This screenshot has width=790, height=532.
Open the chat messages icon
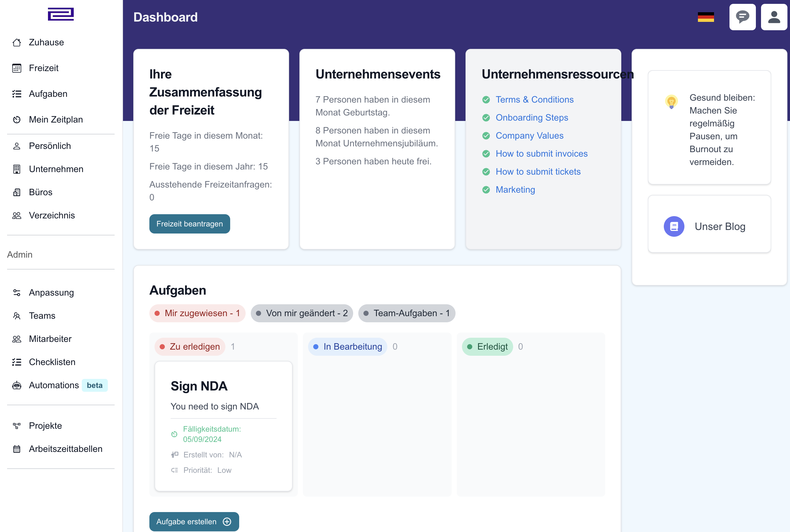(742, 17)
